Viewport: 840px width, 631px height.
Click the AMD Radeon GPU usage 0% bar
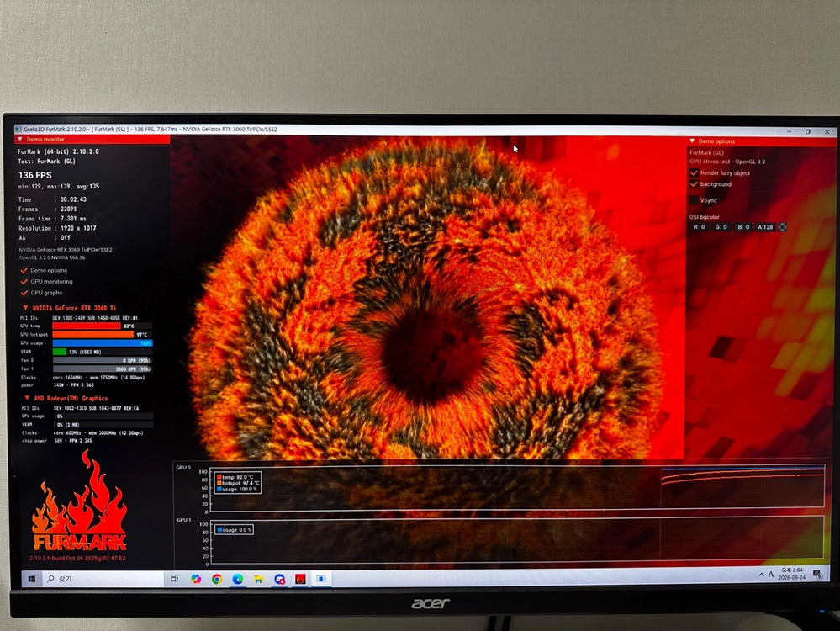103,416
